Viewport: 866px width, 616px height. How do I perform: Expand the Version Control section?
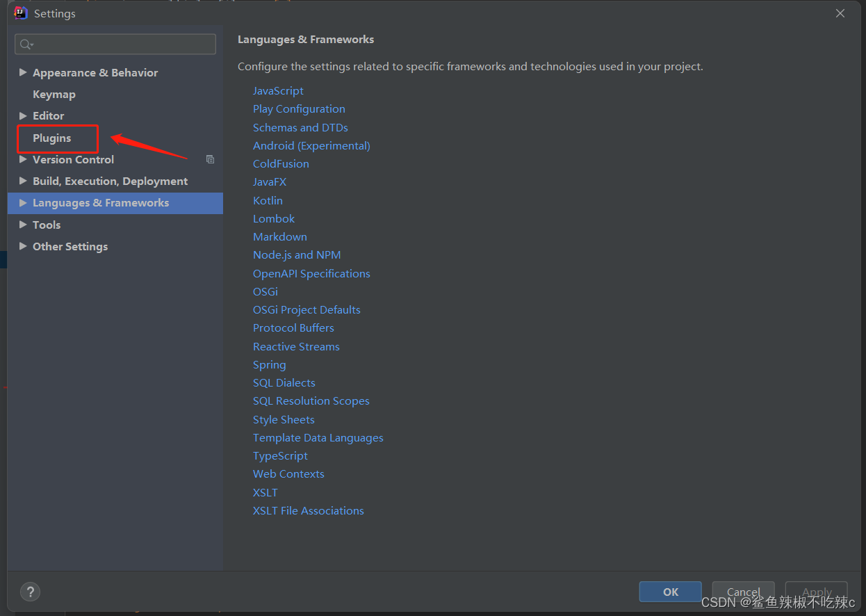coord(22,159)
